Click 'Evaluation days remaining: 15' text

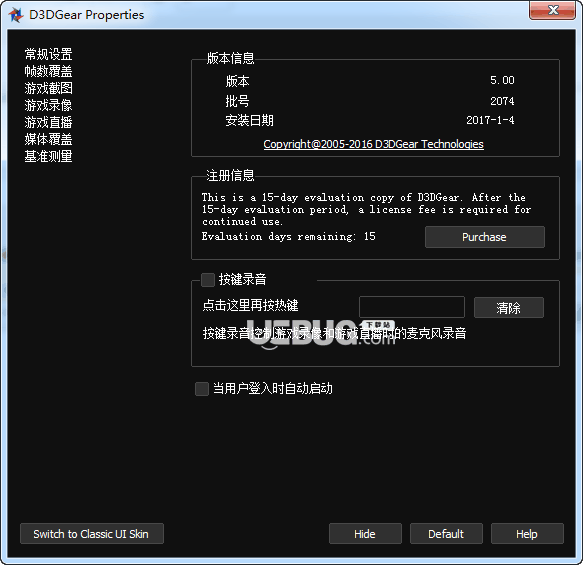coord(289,236)
